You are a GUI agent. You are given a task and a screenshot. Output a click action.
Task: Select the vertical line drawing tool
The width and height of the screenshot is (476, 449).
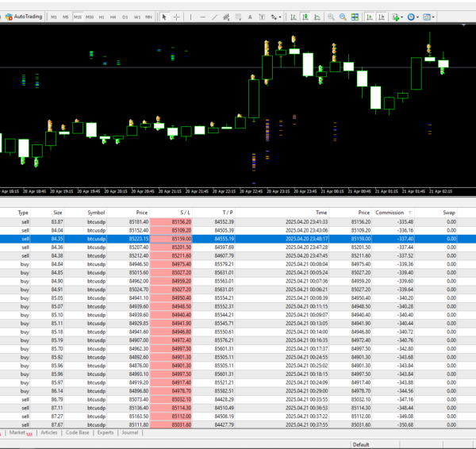(x=192, y=16)
